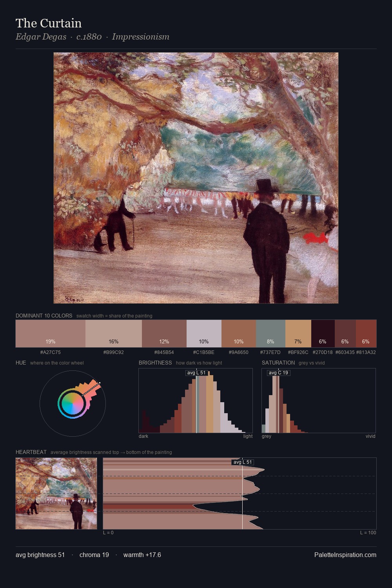Open the PaletteInspiration.com link

point(345,555)
